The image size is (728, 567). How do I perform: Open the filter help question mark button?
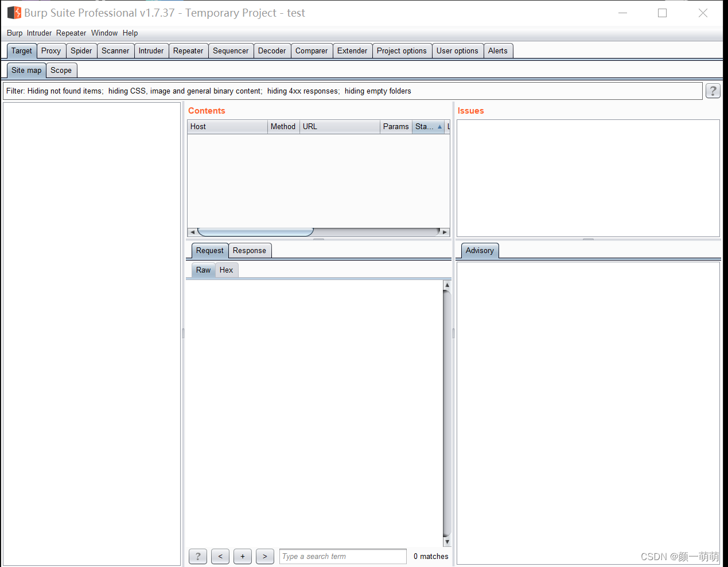coord(713,91)
